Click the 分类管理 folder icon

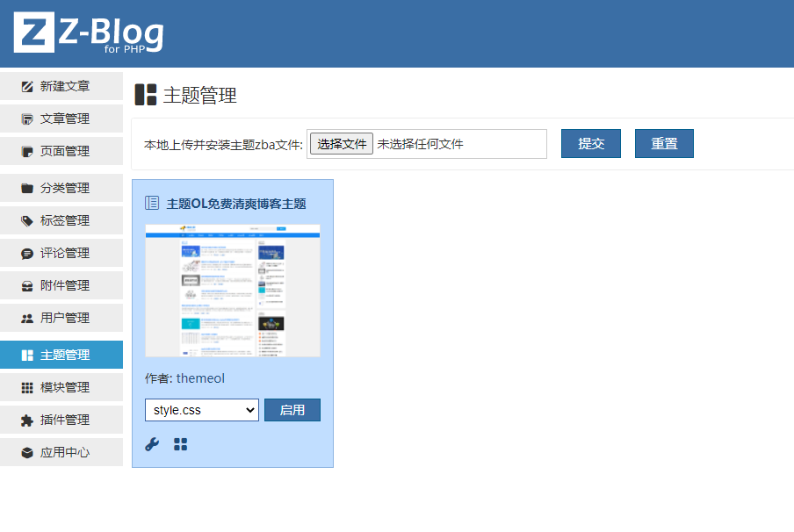point(27,188)
